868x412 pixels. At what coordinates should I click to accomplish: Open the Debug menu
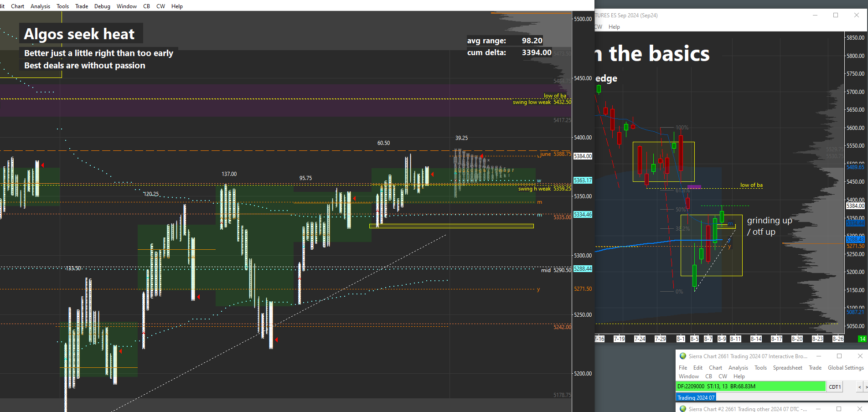[x=102, y=6]
